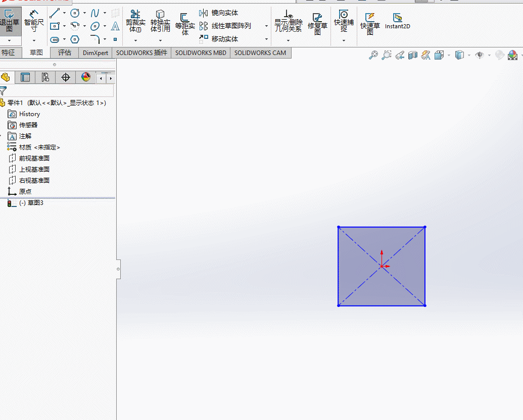Select the Straight Slot tool

(x=55, y=40)
